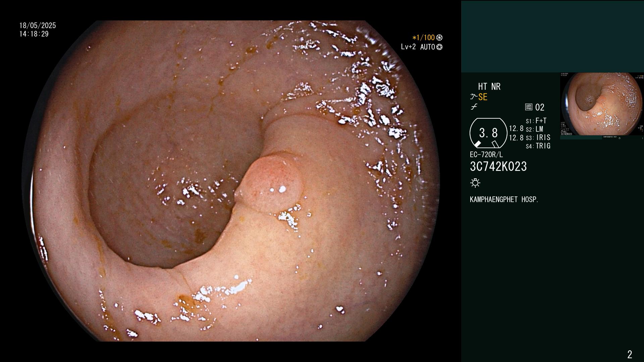644x362 pixels.
Task: Click the 02 preset number
Action: click(540, 107)
